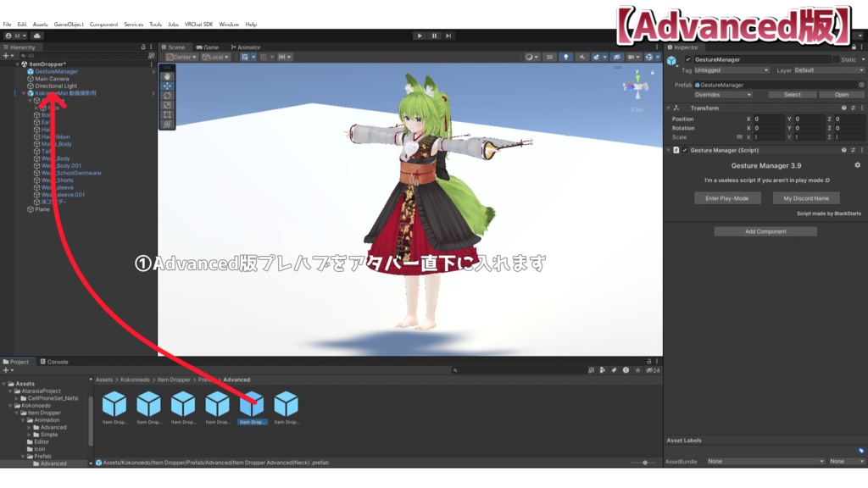Select the Rect tool
This screenshot has width=868, height=488.
click(167, 114)
